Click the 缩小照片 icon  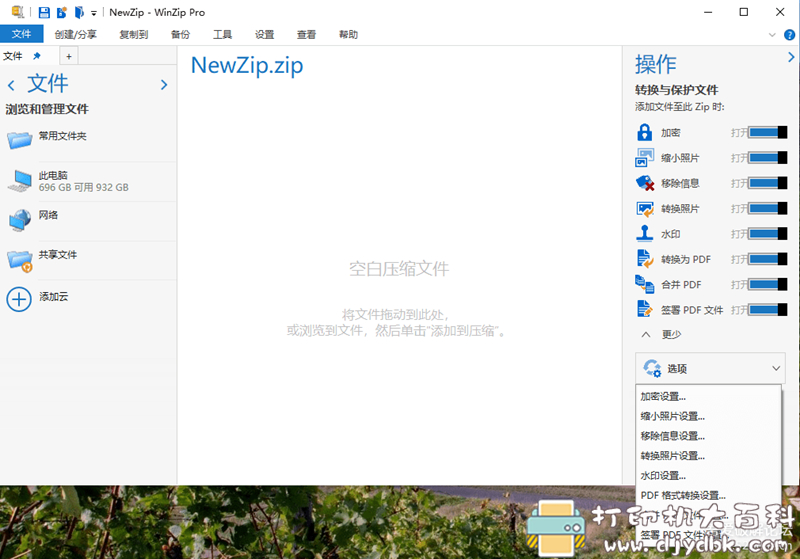coord(644,158)
